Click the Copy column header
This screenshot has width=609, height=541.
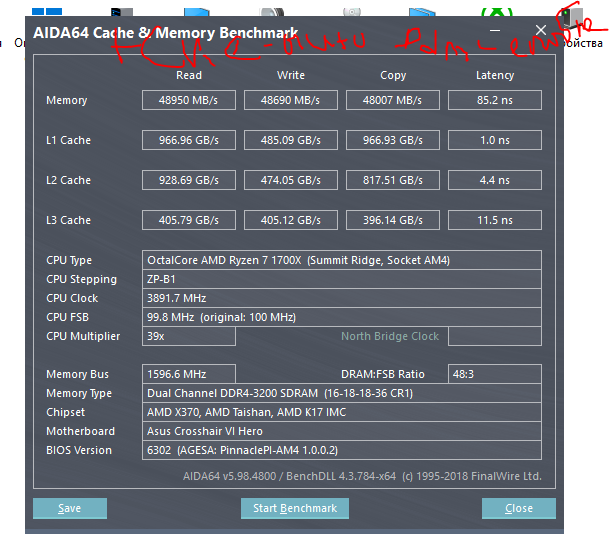[x=393, y=75]
